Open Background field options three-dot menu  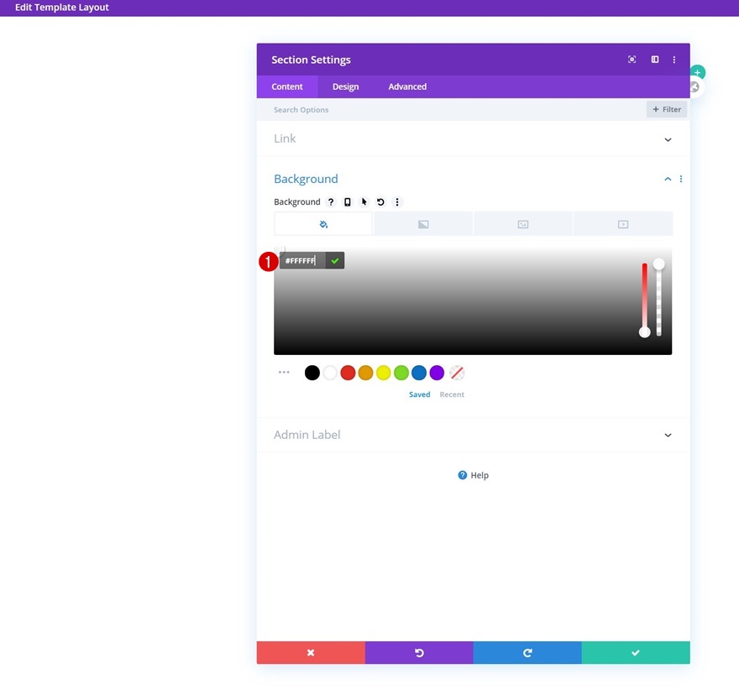397,201
